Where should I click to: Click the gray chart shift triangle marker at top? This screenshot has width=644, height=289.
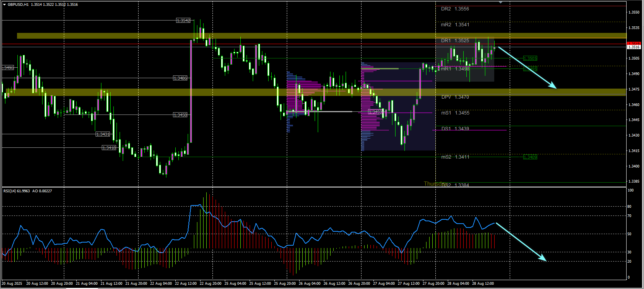click(x=500, y=2)
